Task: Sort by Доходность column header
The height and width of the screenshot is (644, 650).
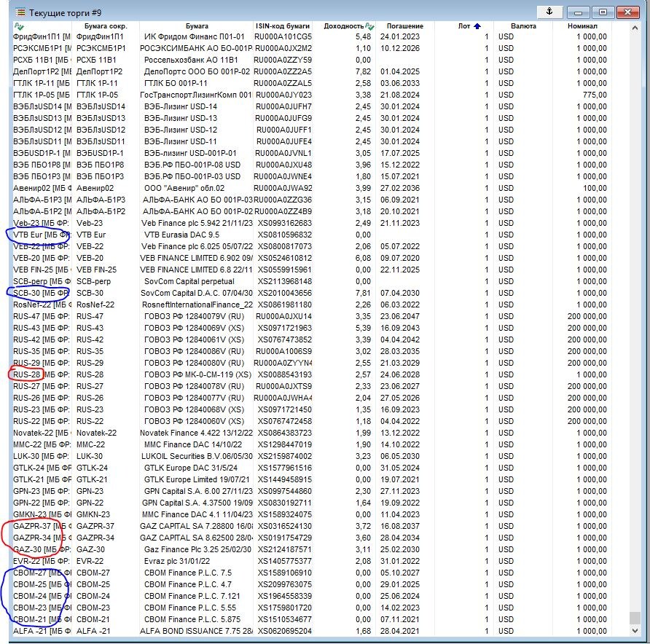Action: [344, 26]
